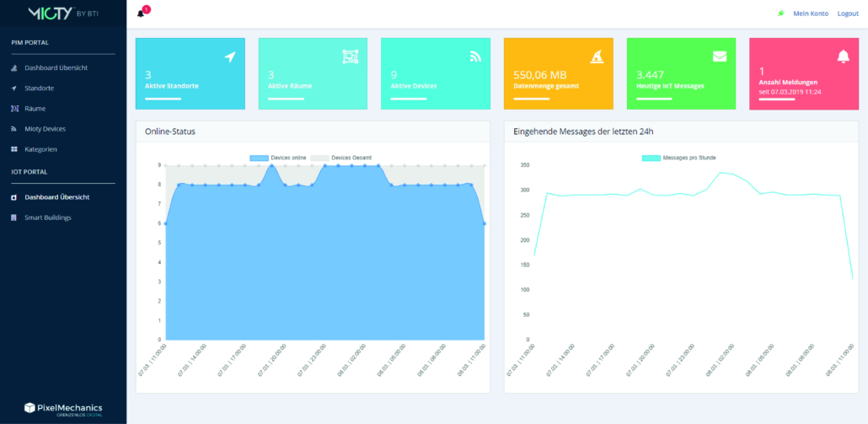868x424 pixels.
Task: Click the Mioty by BTI logo
Action: pyautogui.click(x=62, y=13)
